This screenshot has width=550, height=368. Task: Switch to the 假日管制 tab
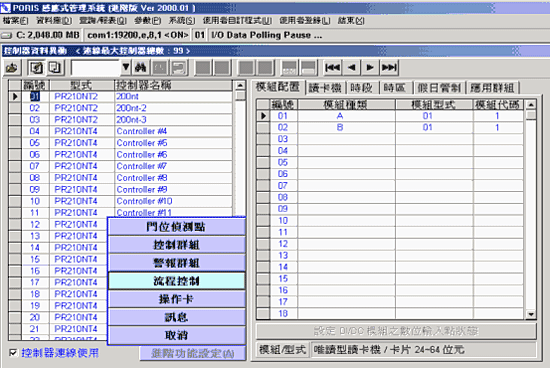tap(439, 88)
